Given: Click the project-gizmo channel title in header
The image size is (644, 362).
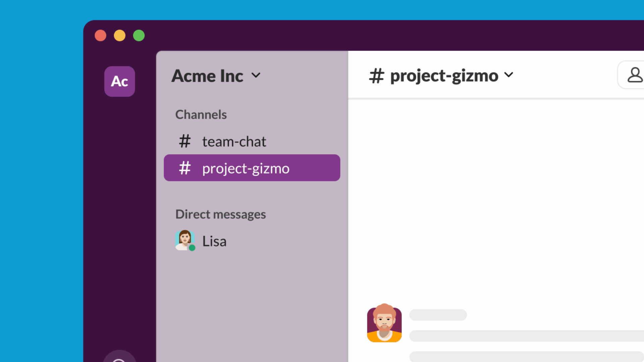Looking at the screenshot, I should (x=444, y=76).
